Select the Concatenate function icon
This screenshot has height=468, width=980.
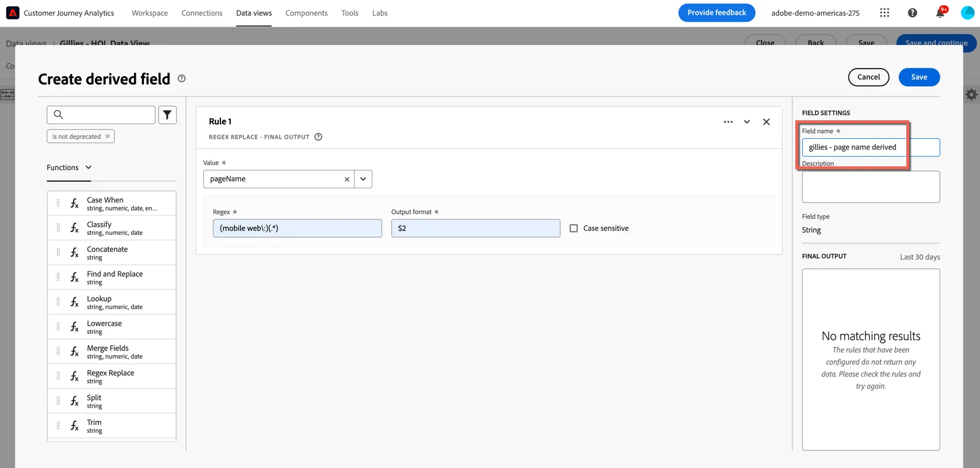(75, 253)
